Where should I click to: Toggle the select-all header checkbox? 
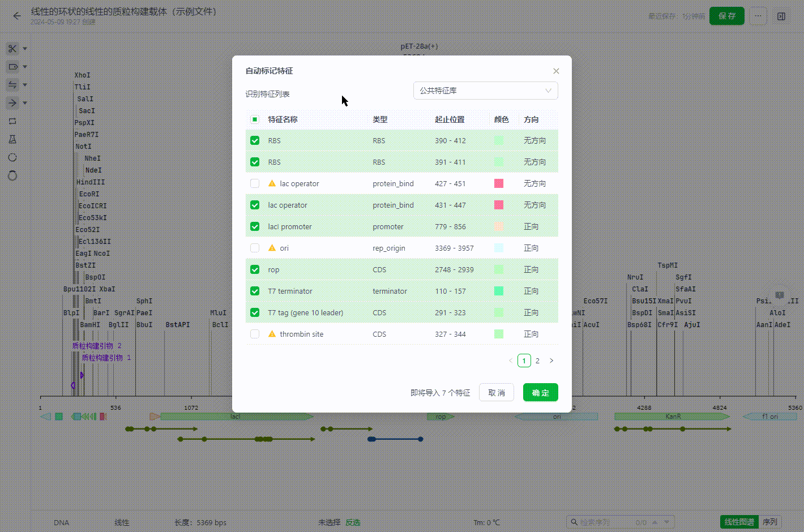[x=255, y=119]
